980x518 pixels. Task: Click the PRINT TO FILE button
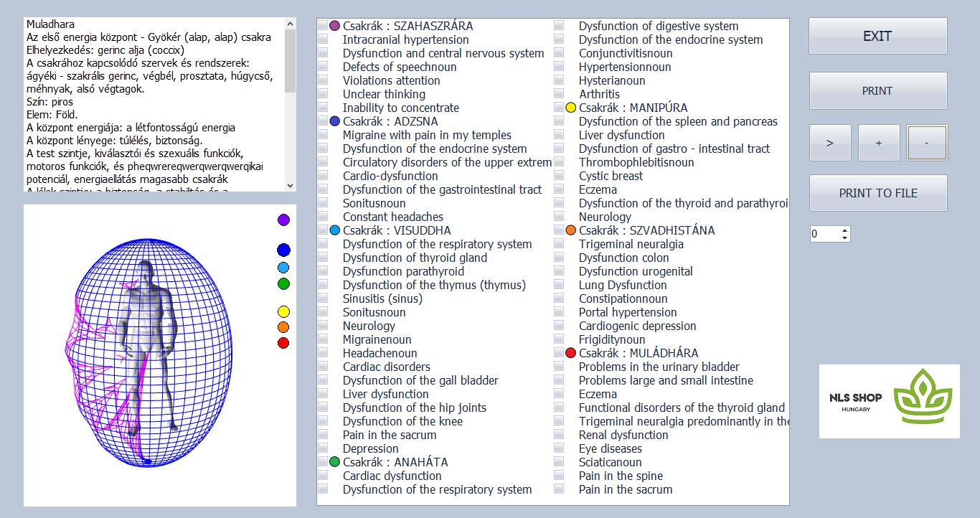pyautogui.click(x=878, y=193)
